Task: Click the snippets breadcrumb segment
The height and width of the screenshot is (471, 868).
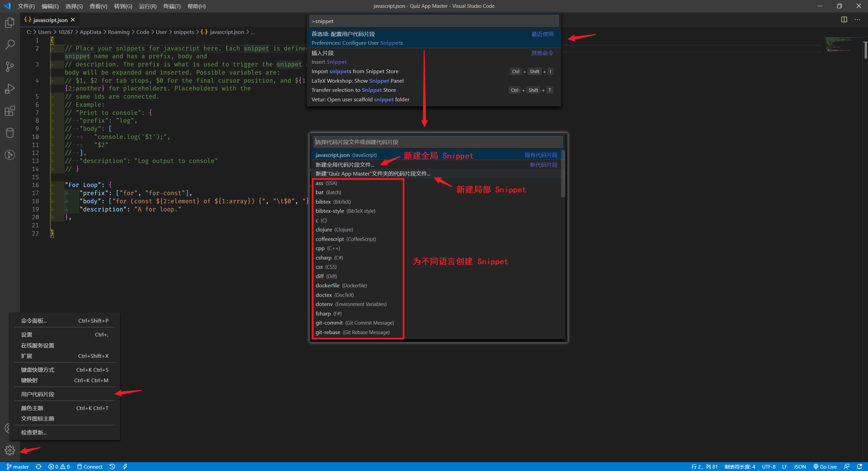Action: point(183,32)
